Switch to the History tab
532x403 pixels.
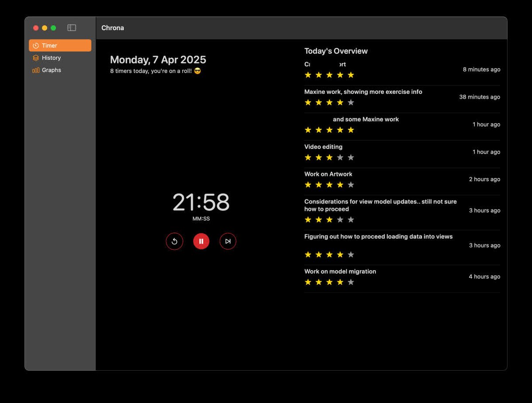[x=52, y=58]
